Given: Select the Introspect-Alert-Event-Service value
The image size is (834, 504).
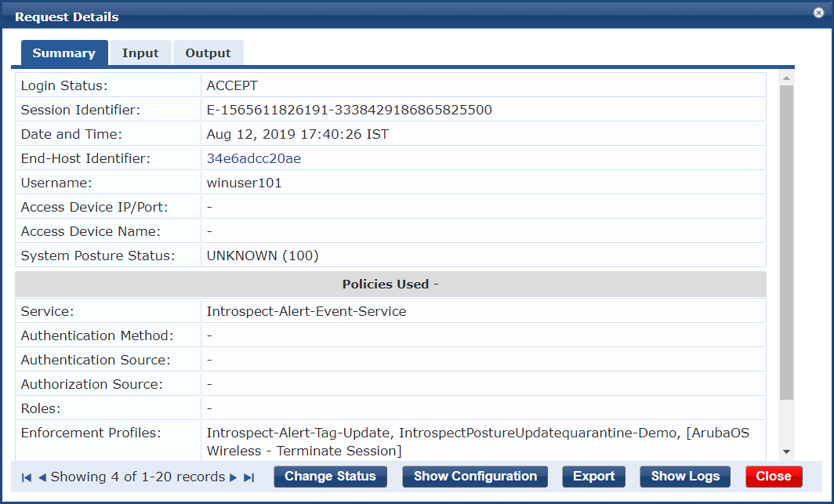Looking at the screenshot, I should tap(306, 311).
